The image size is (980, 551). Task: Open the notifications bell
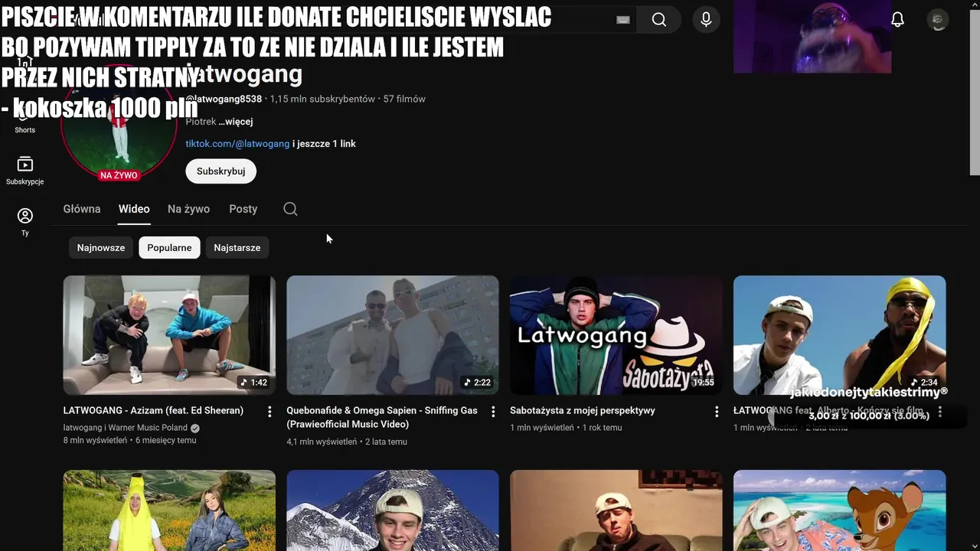pyautogui.click(x=898, y=20)
